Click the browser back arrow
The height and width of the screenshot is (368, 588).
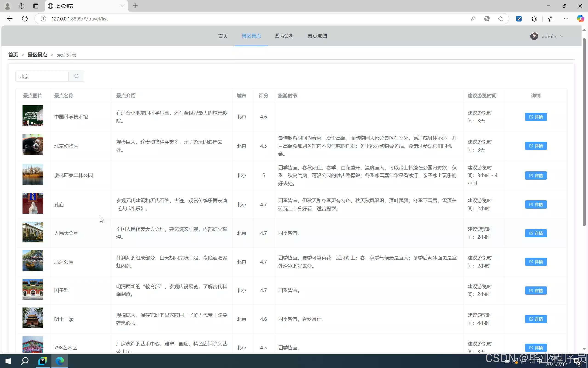click(9, 18)
